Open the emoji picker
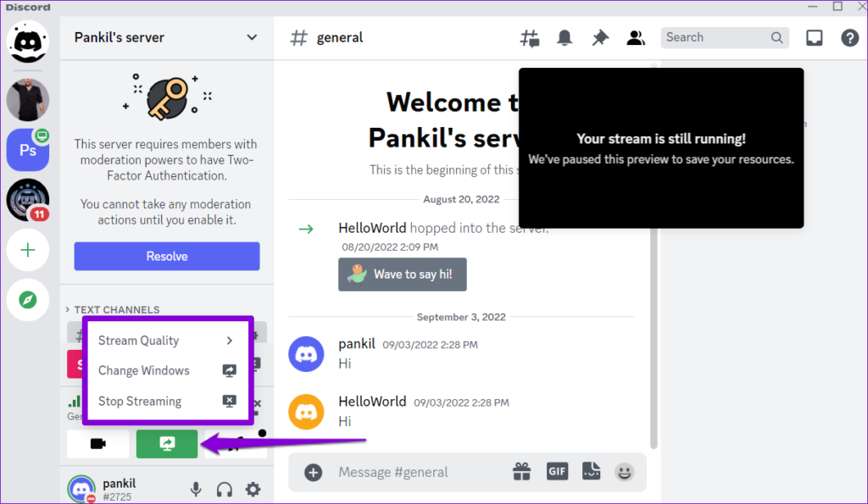 click(x=625, y=471)
